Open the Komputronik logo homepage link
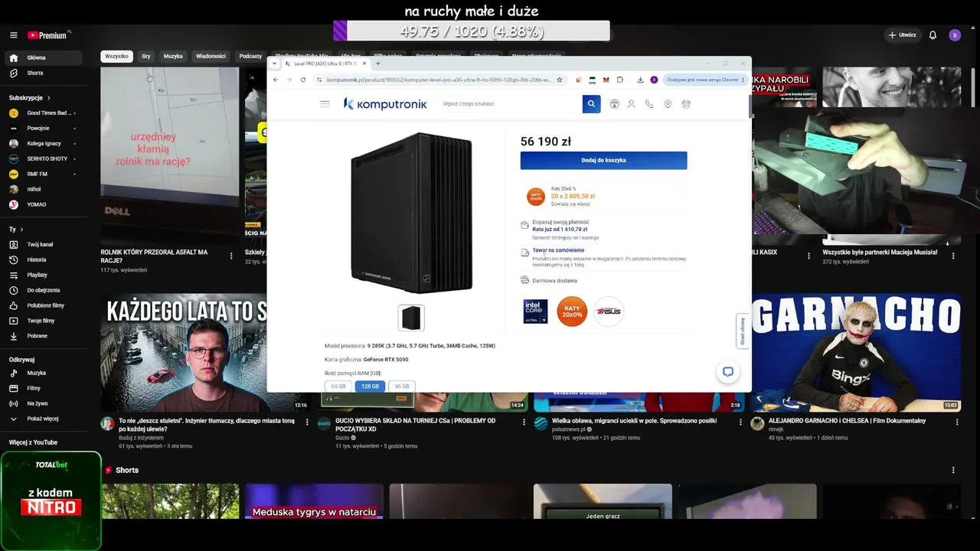Screen dimensions: 980x551 point(385,104)
